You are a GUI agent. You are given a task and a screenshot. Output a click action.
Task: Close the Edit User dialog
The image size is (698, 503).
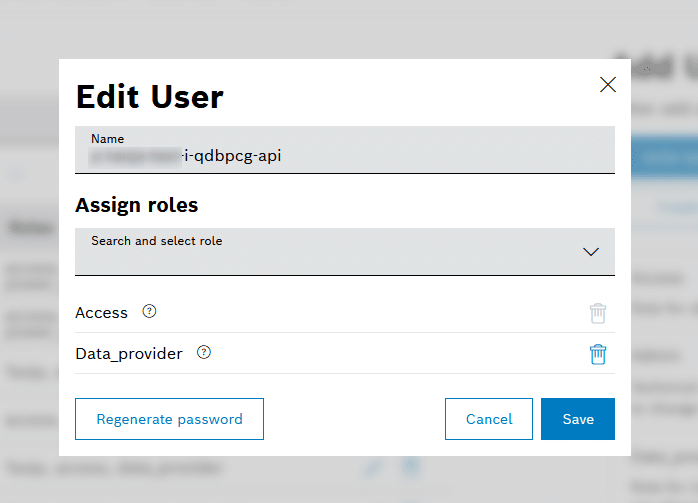pyautogui.click(x=607, y=85)
